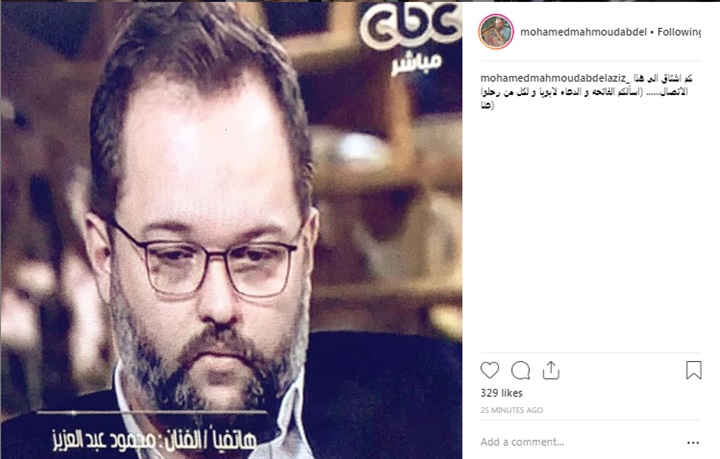Viewport: 720px width, 459px height.
Task: Click the Arabic name banner in photo
Action: tap(154, 441)
